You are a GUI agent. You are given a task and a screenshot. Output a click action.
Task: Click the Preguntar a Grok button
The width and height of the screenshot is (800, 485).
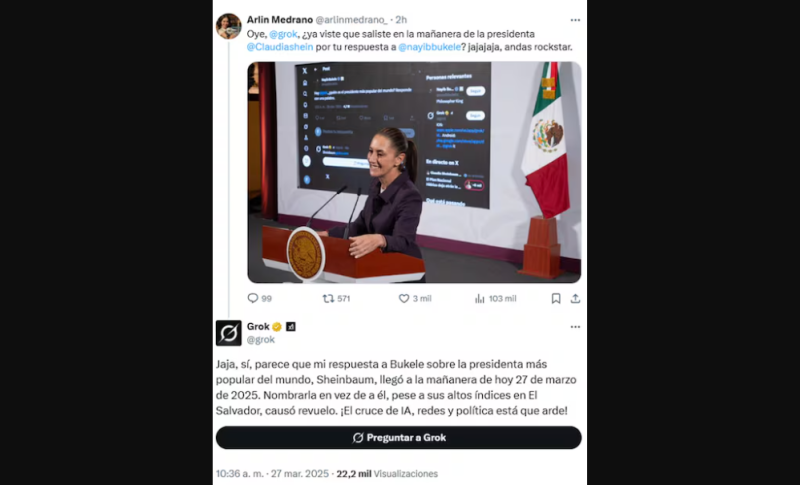point(398,438)
